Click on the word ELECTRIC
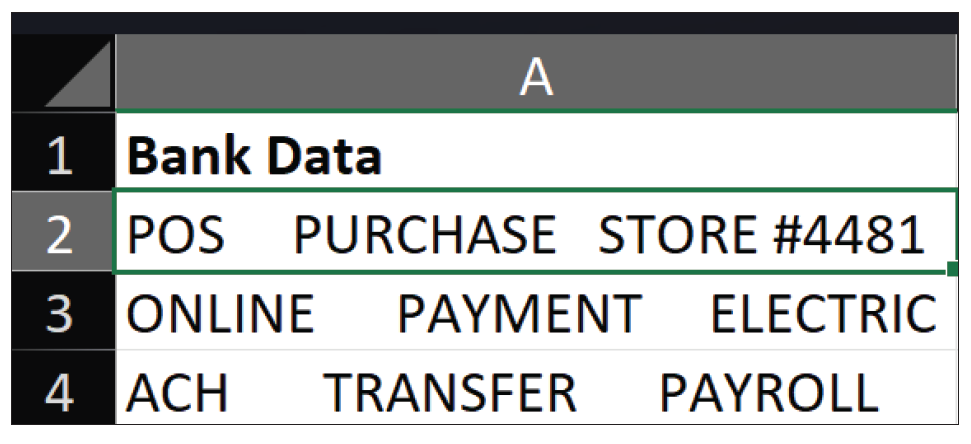Screen dimensions: 971x444 (823, 315)
